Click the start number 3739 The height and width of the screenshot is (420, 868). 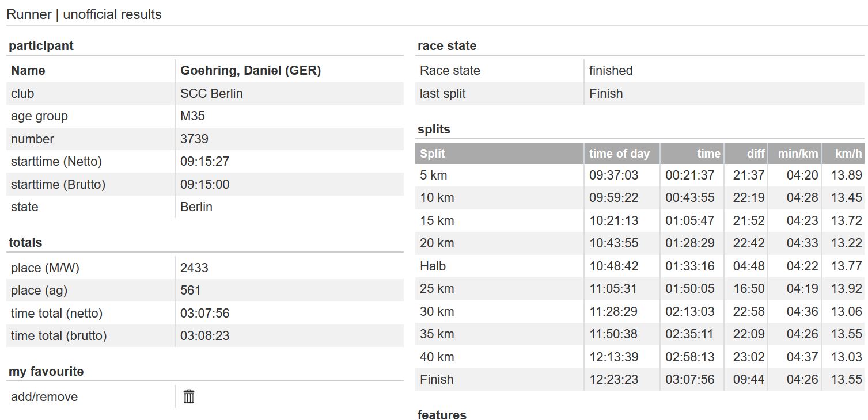pyautogui.click(x=194, y=139)
